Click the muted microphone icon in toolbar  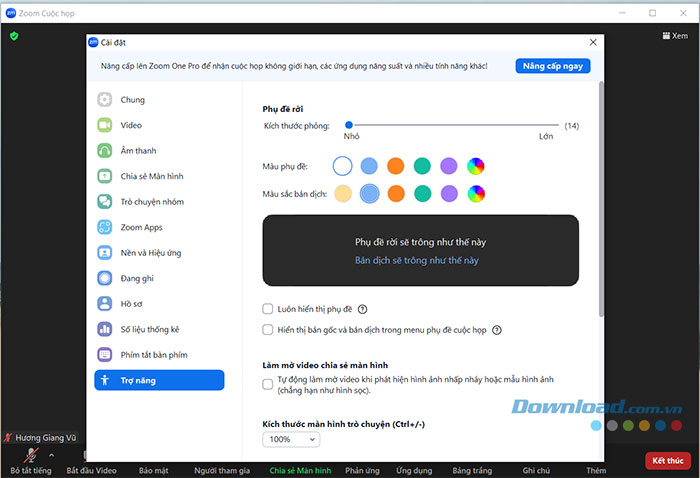(31, 455)
